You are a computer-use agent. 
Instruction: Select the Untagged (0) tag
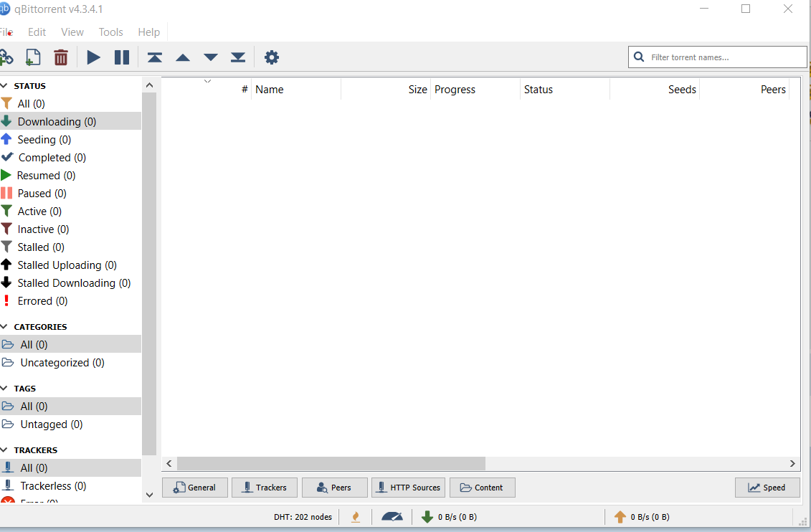(70, 424)
